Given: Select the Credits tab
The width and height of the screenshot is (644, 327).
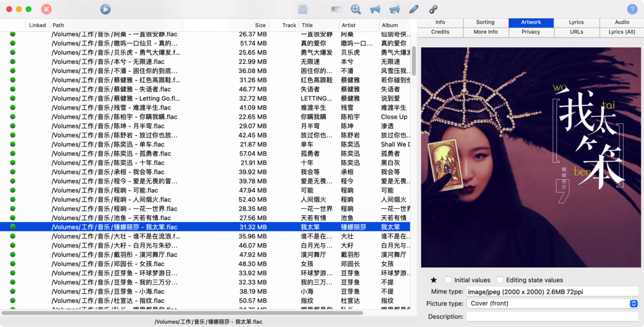Looking at the screenshot, I should (x=440, y=32).
